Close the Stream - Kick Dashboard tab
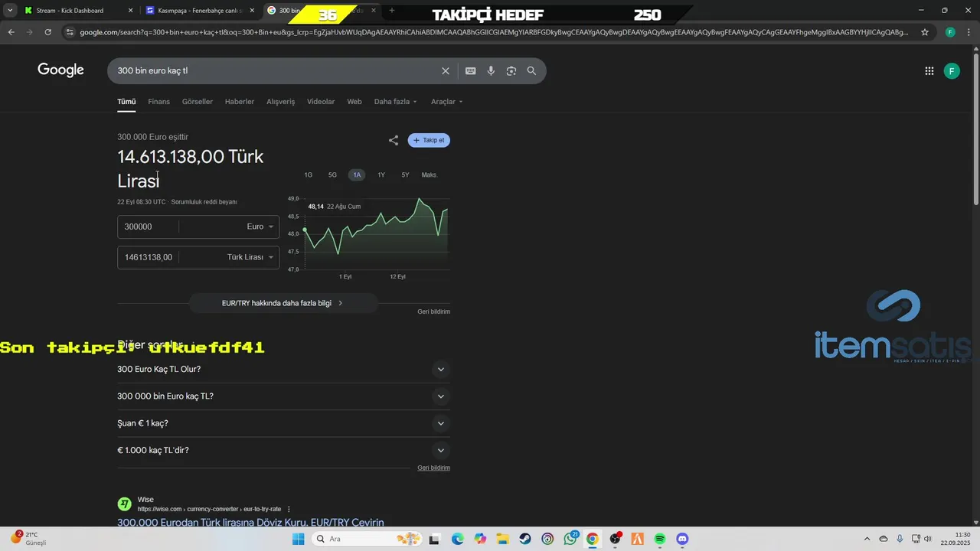Image resolution: width=980 pixels, height=551 pixels. pyautogui.click(x=130, y=11)
